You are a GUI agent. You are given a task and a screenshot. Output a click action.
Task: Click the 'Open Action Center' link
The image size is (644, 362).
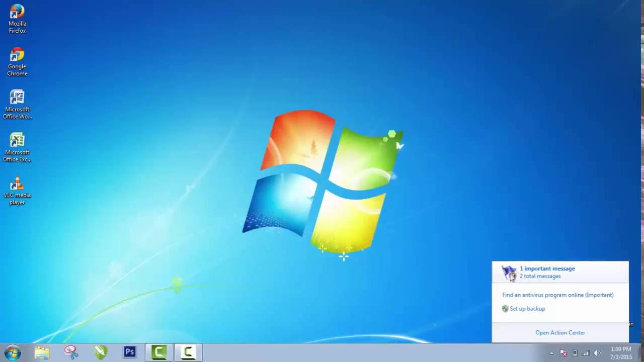tap(560, 333)
